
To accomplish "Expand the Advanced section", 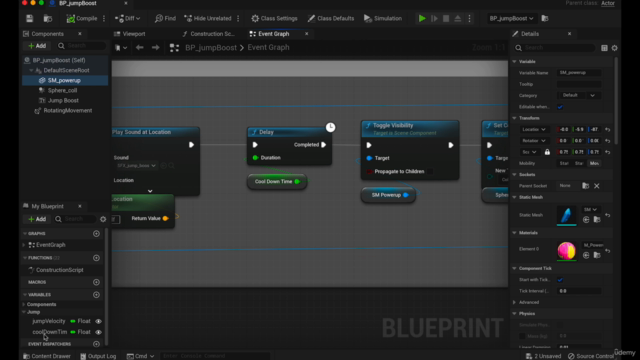I will point(514,302).
